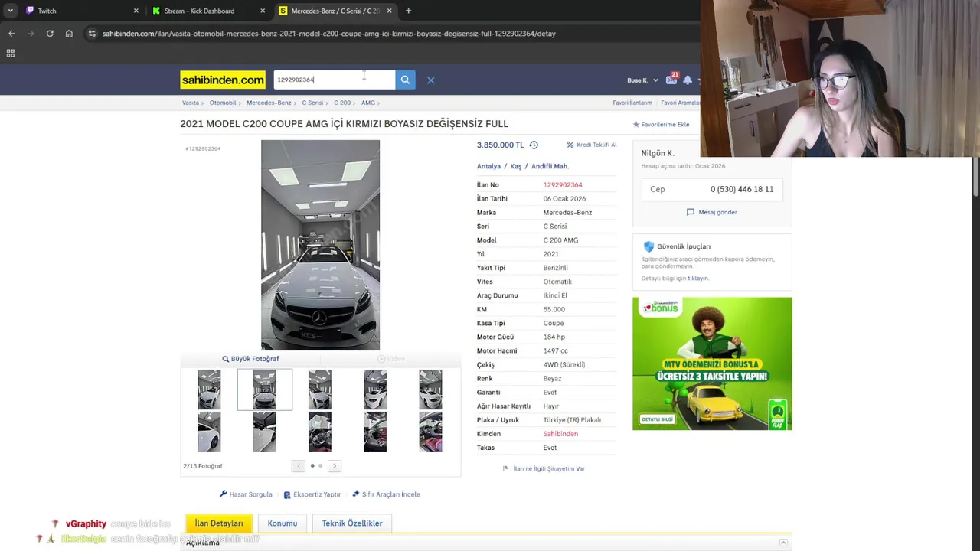Click Vasıta breadcrumb
Viewport: 980px width, 551px height.
191,103
